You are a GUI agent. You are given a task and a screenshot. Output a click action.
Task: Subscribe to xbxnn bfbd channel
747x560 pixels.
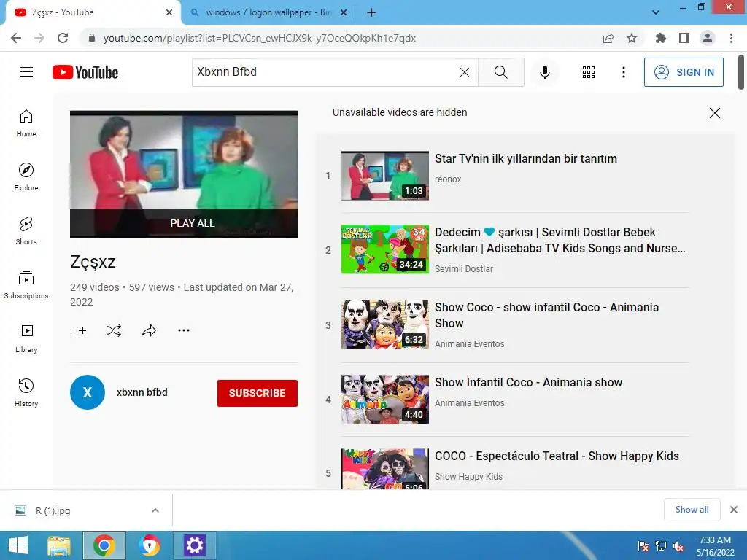(x=258, y=393)
